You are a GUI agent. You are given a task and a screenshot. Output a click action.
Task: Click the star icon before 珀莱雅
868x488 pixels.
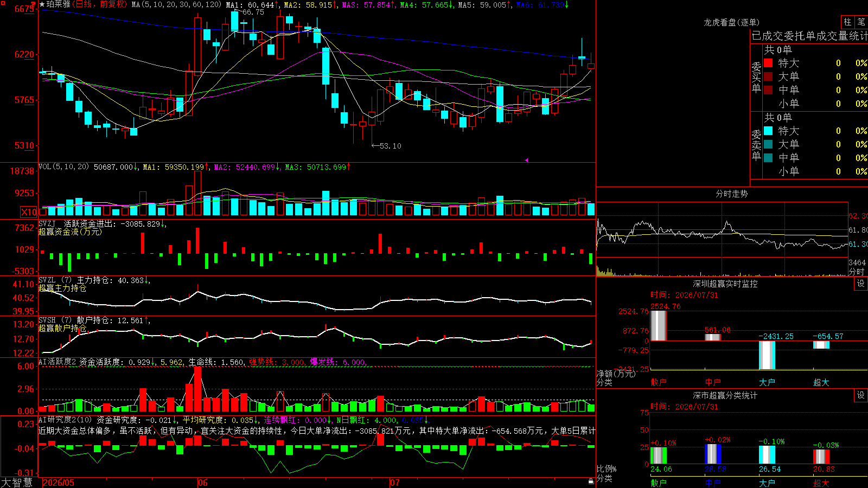(x=42, y=4)
